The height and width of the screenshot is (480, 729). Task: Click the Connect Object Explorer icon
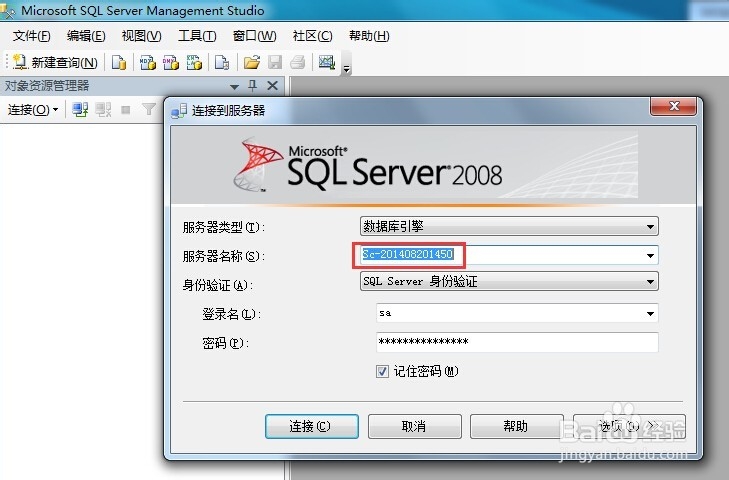coord(80,110)
